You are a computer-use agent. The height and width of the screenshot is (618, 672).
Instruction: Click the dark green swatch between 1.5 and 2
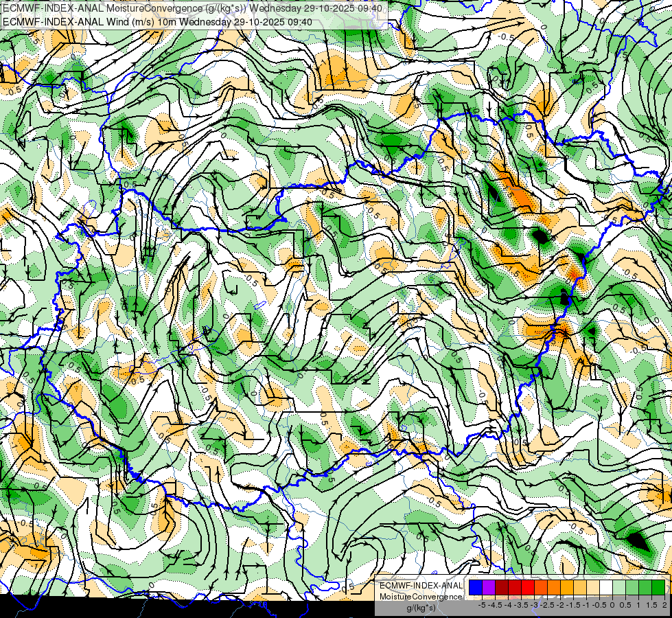pyautogui.click(x=658, y=588)
